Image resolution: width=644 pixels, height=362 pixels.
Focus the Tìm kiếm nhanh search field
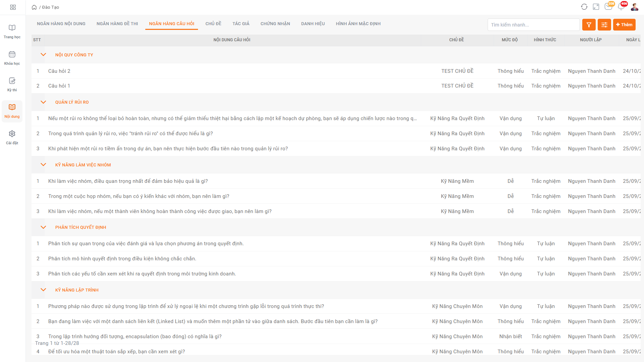[x=533, y=25]
